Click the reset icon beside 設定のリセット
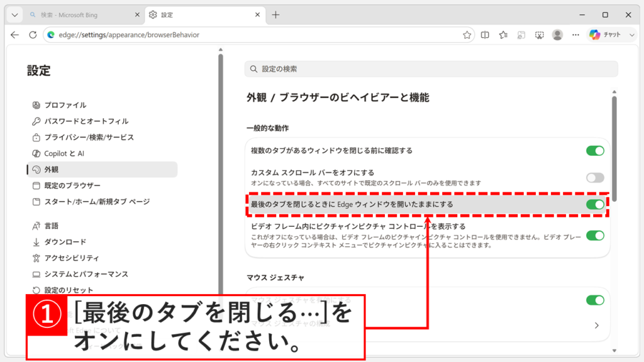Screen dimensions: 644x362 [x=36, y=290]
